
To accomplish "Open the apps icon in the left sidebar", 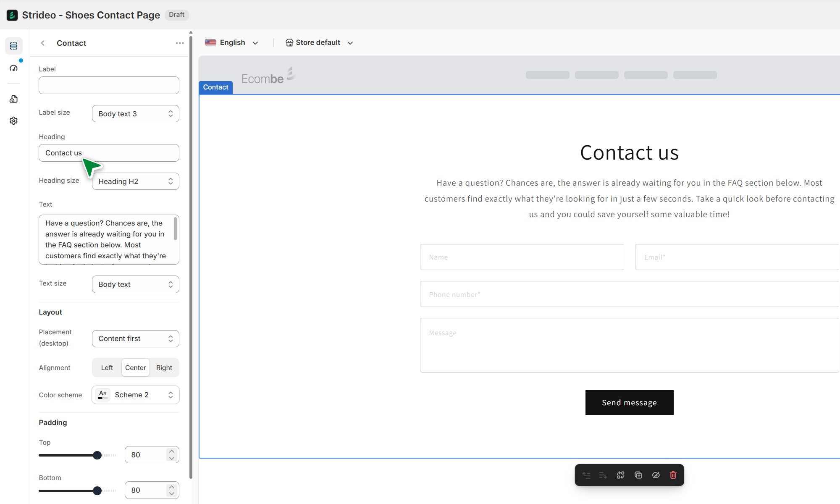I will point(13,99).
